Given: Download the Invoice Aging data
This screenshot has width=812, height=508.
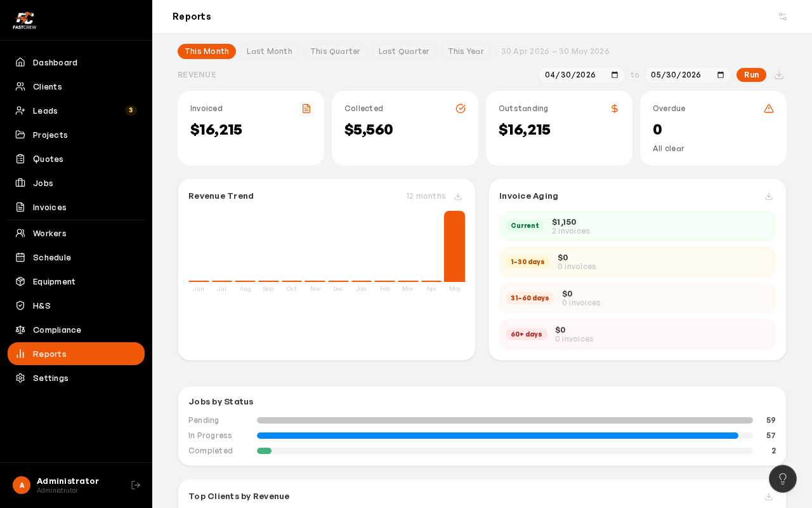Looking at the screenshot, I should click(769, 196).
